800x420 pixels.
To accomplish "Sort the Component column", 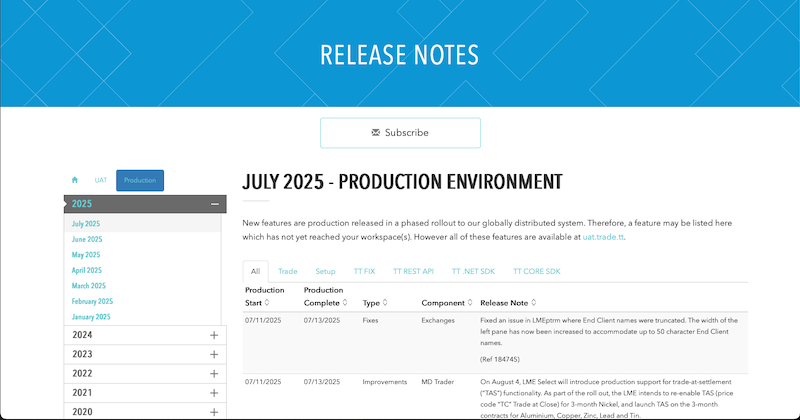I will tap(469, 302).
